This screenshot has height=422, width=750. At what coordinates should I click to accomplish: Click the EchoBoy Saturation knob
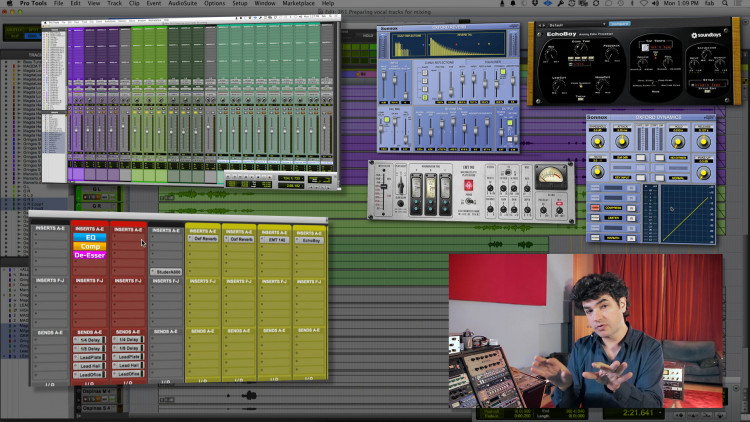point(706,54)
